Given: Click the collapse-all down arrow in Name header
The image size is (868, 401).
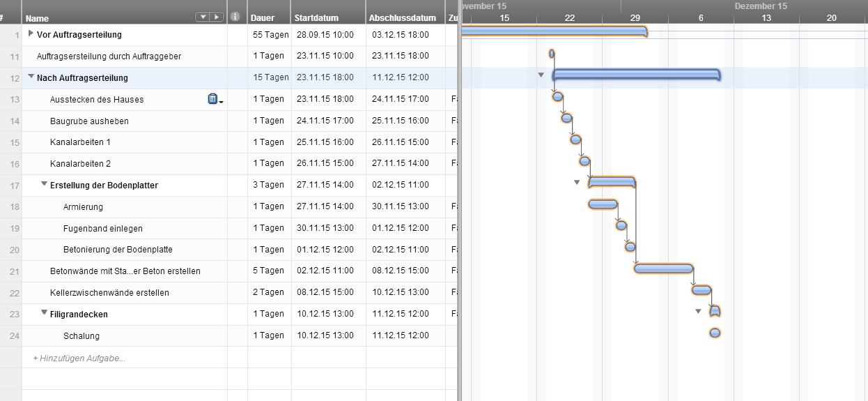Looking at the screenshot, I should point(203,17).
